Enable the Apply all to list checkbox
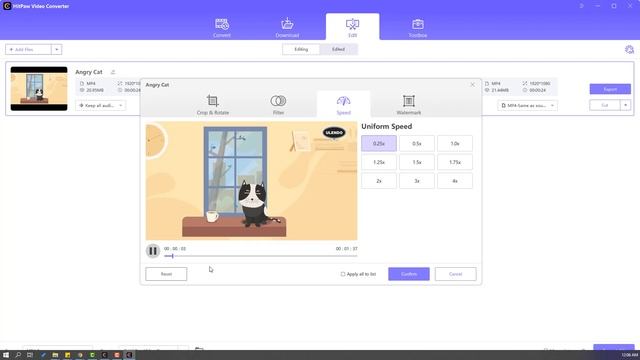640x360 pixels. (x=343, y=274)
